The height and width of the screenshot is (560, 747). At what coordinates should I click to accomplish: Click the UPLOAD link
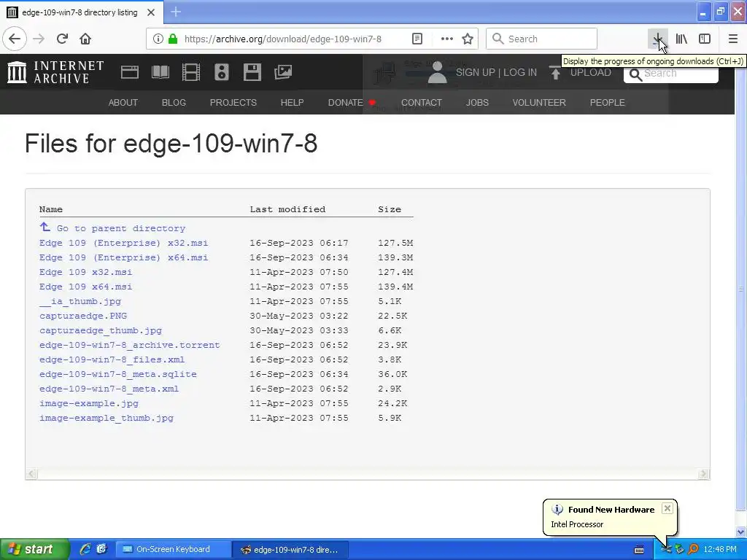point(590,72)
